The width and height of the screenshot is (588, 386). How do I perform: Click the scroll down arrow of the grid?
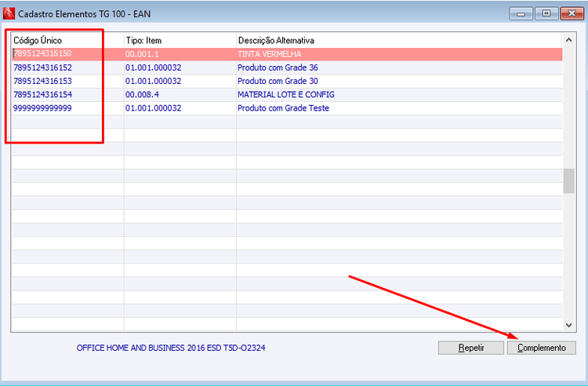click(569, 326)
